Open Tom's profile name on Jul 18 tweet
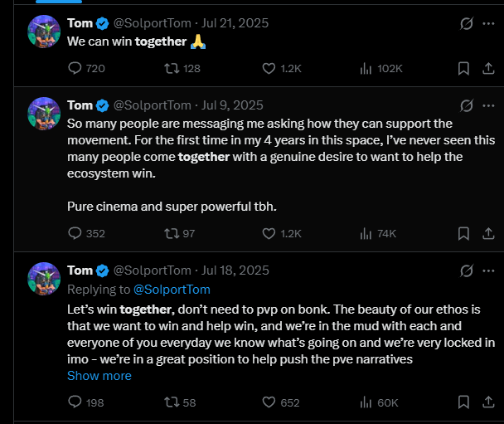The width and height of the screenshot is (504, 424). [80, 270]
